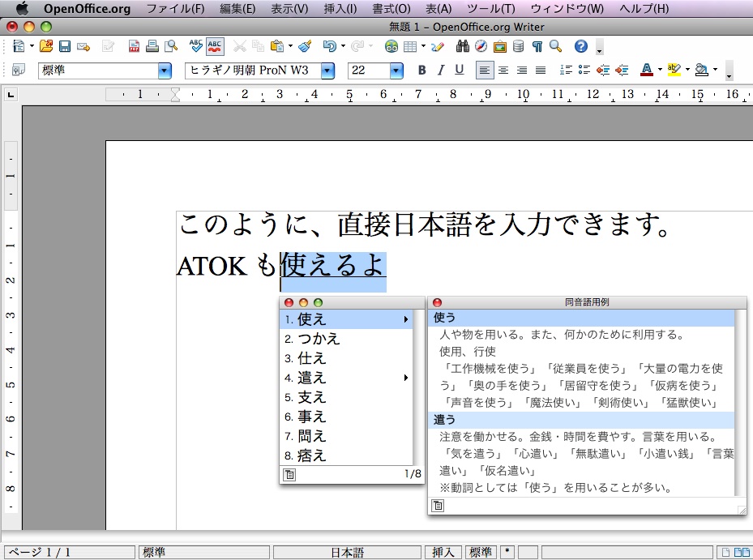Open the Navigator compass icon
Viewport: 753px width, 560px height.
pos(481,46)
